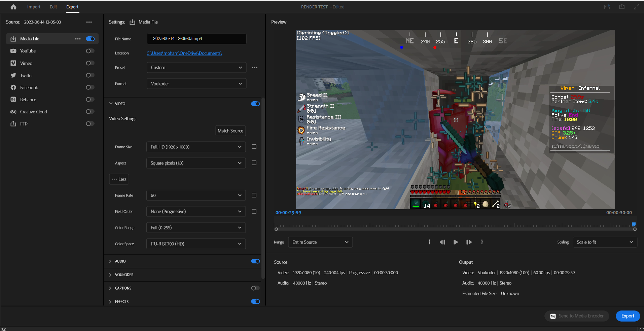Screen dimensions: 644x331
Task: Click the share/quick export icon
Action: pyautogui.click(x=621, y=7)
